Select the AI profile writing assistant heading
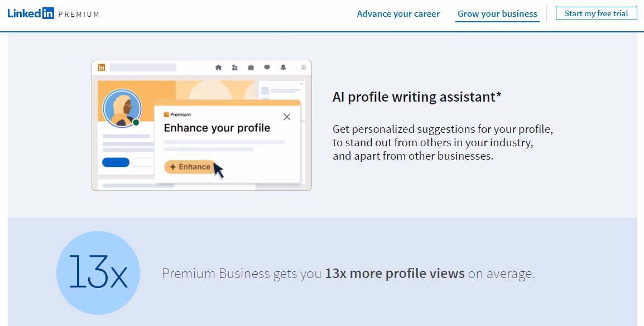This screenshot has height=326, width=644. point(417,97)
